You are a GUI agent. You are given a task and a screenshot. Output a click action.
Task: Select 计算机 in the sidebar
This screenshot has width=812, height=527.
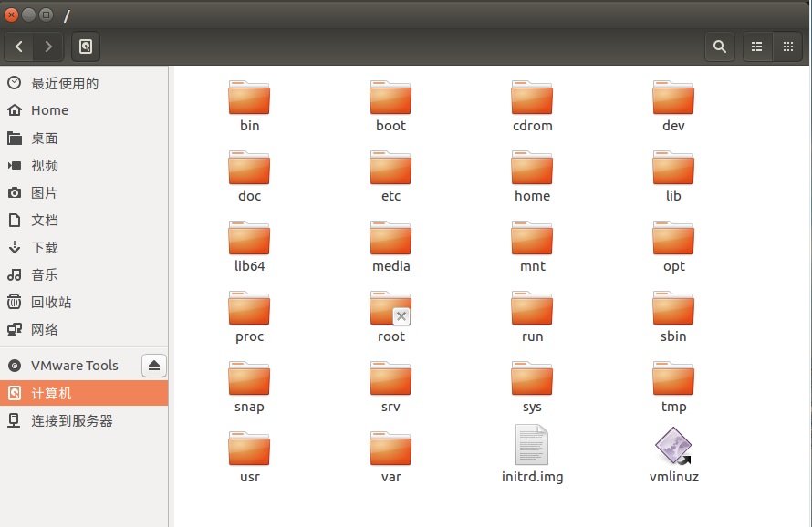pyautogui.click(x=84, y=394)
